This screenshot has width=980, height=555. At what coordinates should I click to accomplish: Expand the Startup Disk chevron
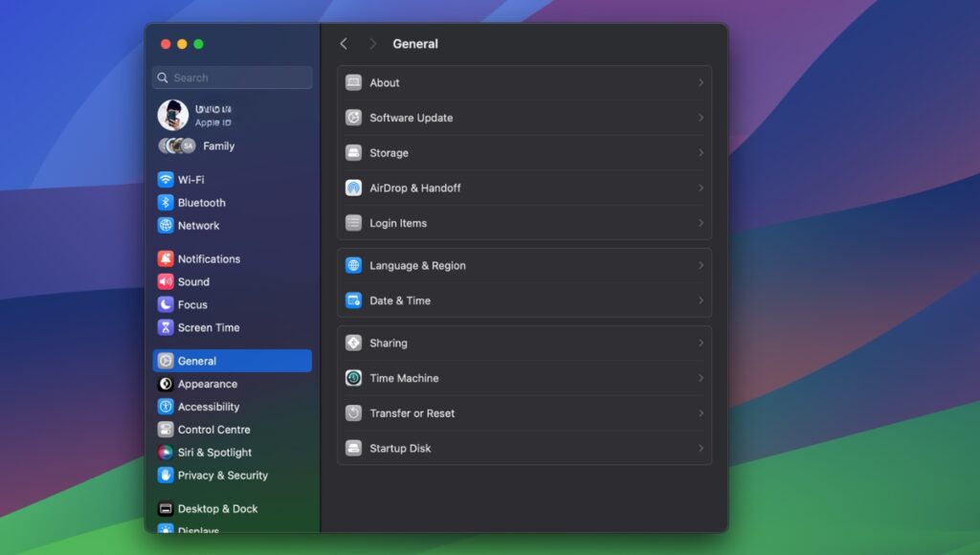pos(701,448)
